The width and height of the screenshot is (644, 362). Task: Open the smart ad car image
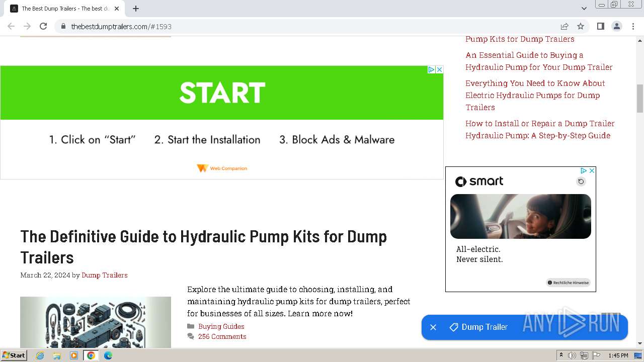pyautogui.click(x=521, y=216)
